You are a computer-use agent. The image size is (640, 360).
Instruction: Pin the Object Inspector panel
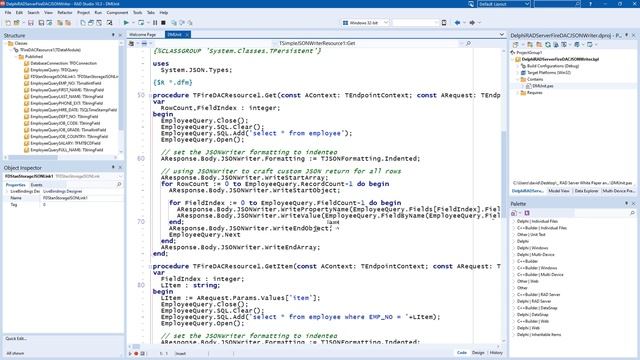point(113,168)
